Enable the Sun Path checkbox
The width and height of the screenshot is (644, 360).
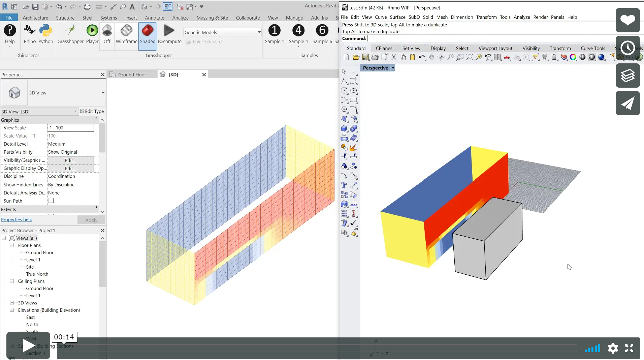51,201
